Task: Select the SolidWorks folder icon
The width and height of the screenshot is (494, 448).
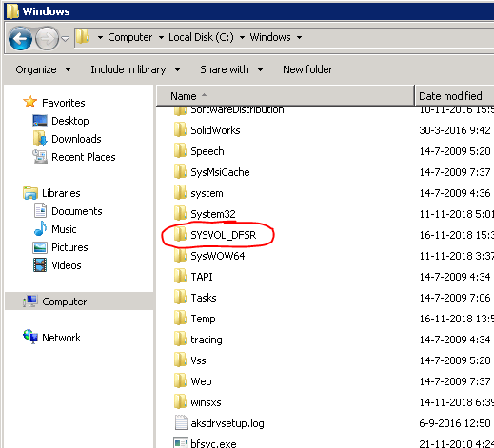Action: coord(180,130)
